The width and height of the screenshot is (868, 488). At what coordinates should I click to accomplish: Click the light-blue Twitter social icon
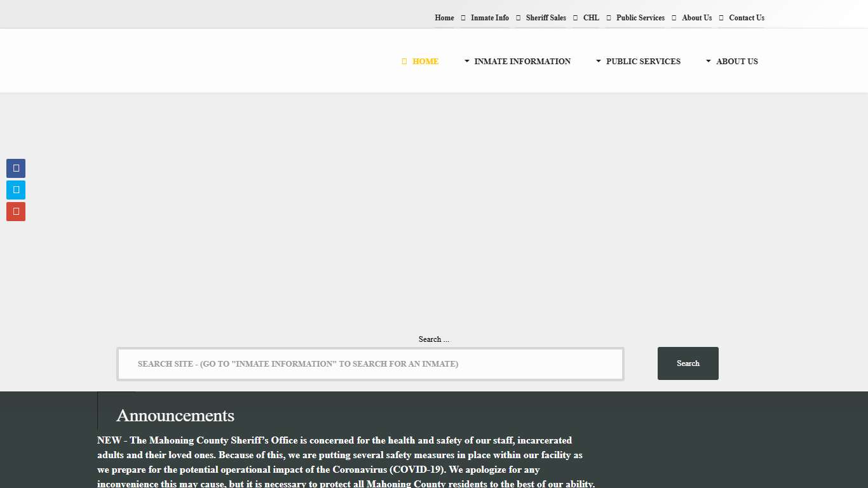pos(16,190)
